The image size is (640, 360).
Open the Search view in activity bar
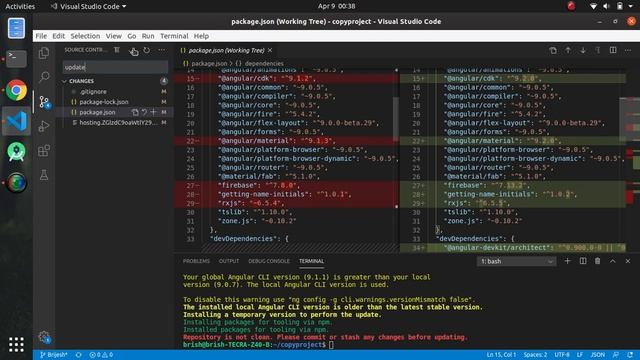coord(44,77)
